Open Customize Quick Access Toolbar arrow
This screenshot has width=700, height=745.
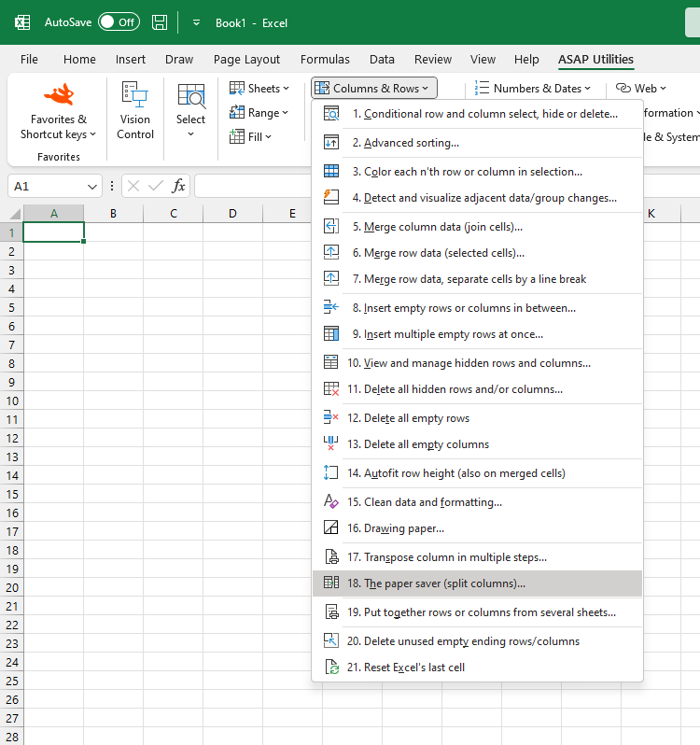(196, 22)
